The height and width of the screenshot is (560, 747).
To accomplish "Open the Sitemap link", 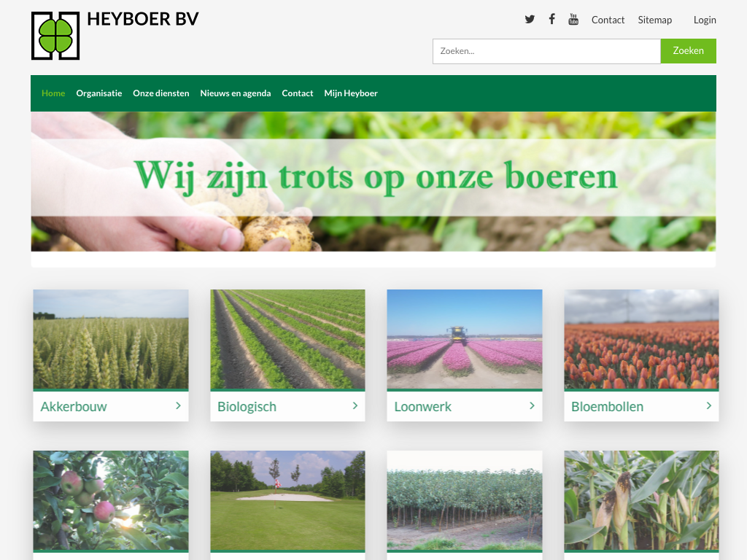I will point(654,20).
